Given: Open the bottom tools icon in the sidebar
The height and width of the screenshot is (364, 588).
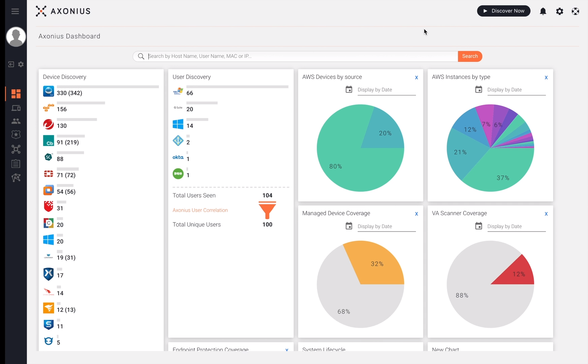Looking at the screenshot, I should point(16,178).
